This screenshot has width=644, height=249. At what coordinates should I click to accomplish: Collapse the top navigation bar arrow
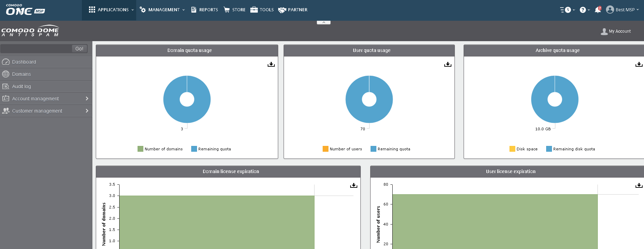[x=324, y=22]
